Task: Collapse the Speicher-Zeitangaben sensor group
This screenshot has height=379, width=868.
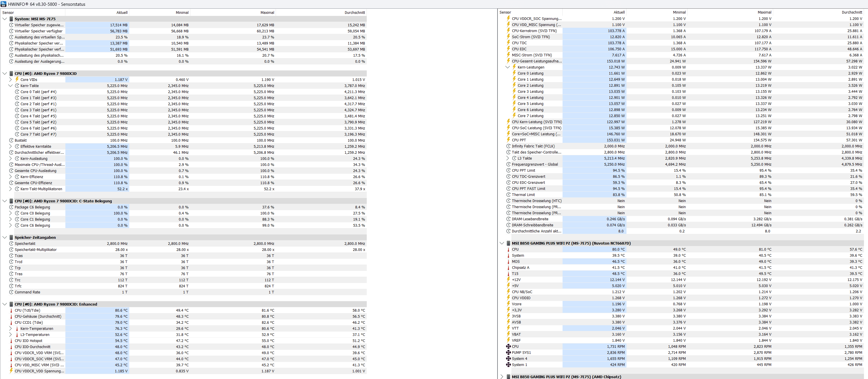Action: click(5, 237)
